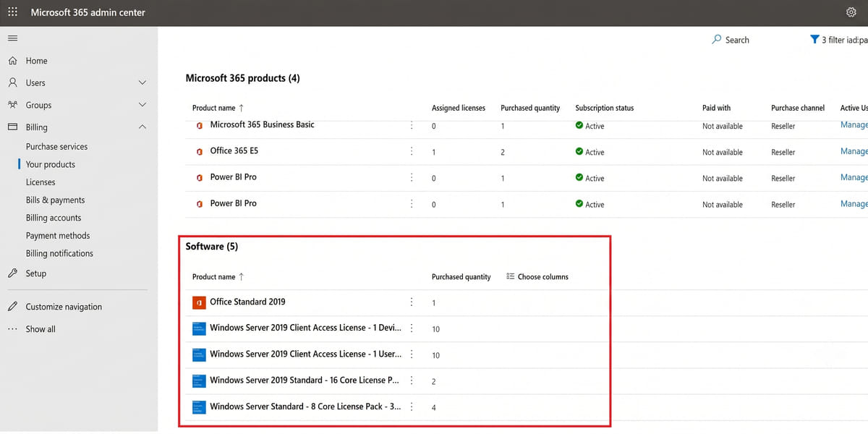868x434 pixels.
Task: Open more actions for Office 365 E5
Action: (412, 151)
